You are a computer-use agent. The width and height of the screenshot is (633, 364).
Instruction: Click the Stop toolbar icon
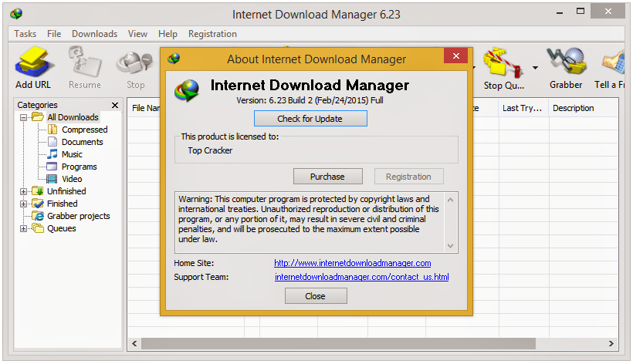pyautogui.click(x=135, y=63)
